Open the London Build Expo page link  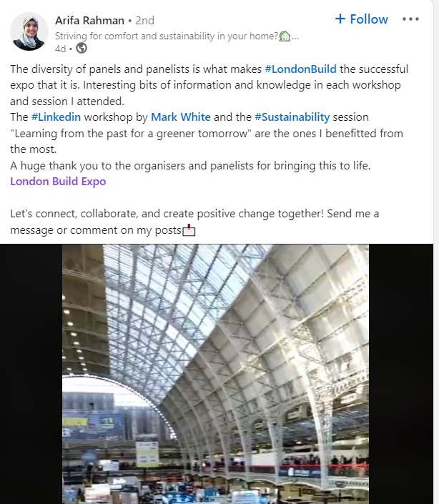(x=58, y=181)
